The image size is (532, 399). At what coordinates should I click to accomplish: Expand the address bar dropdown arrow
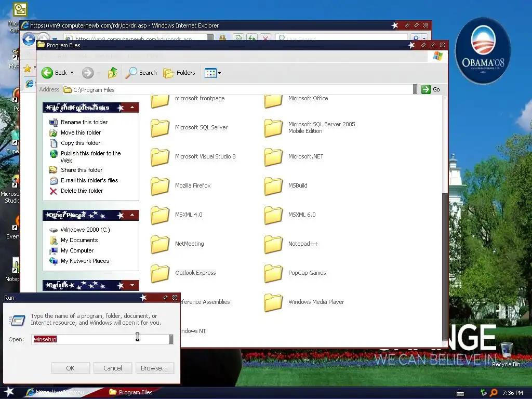click(x=415, y=89)
